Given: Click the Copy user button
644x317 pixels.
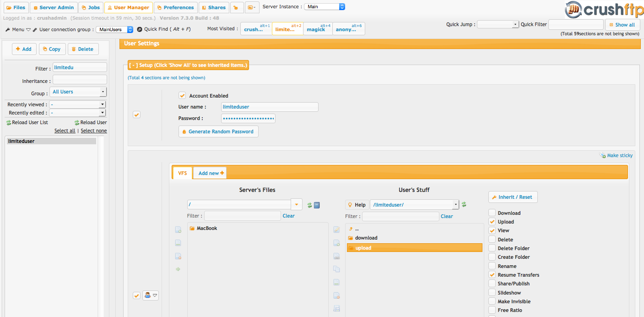Looking at the screenshot, I should (x=52, y=49).
